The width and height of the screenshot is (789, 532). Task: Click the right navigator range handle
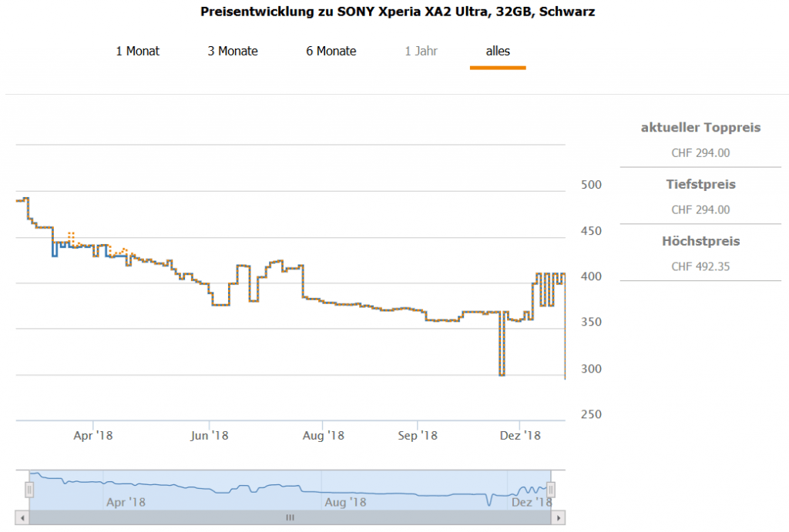coord(551,490)
